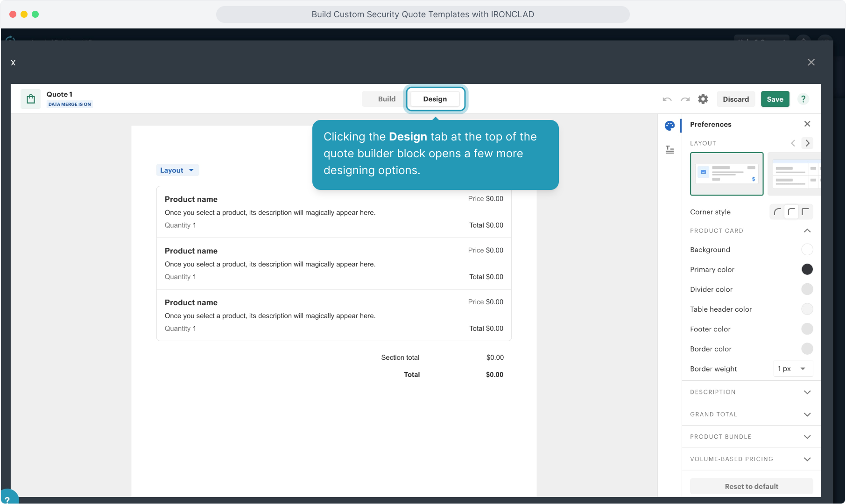
Task: Select the palette design preferences icon
Action: click(670, 126)
